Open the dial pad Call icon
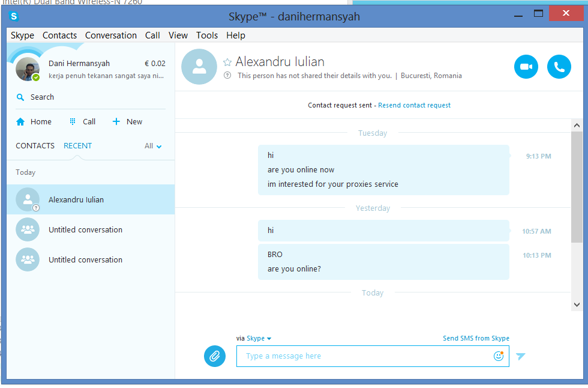Screen dimensions: 588x388 click(73, 121)
